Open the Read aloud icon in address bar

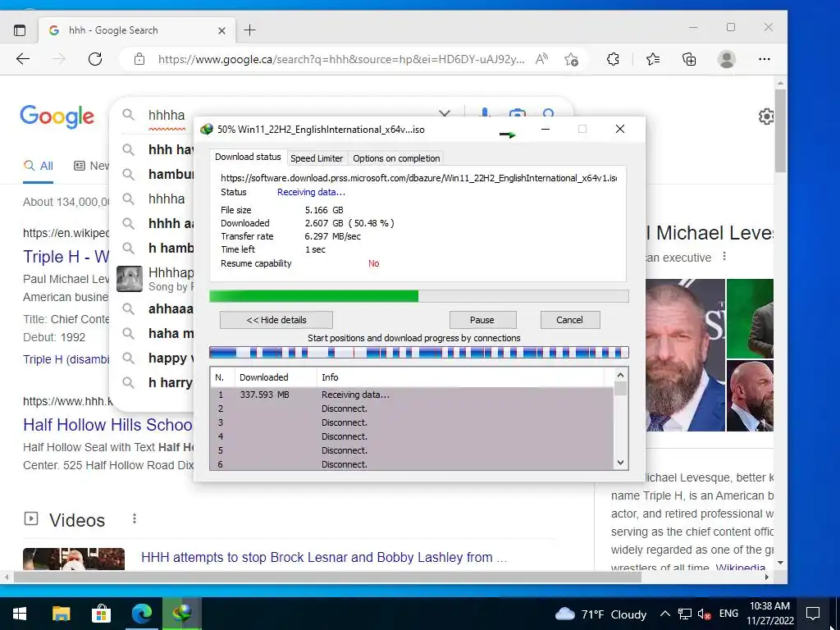click(541, 59)
